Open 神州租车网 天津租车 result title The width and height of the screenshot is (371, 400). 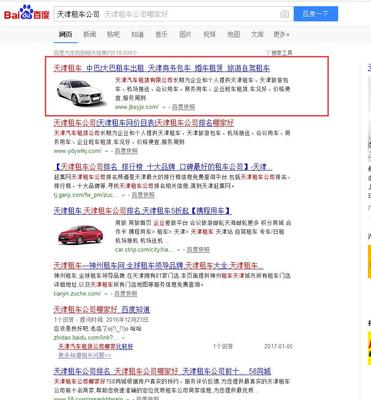(x=159, y=266)
